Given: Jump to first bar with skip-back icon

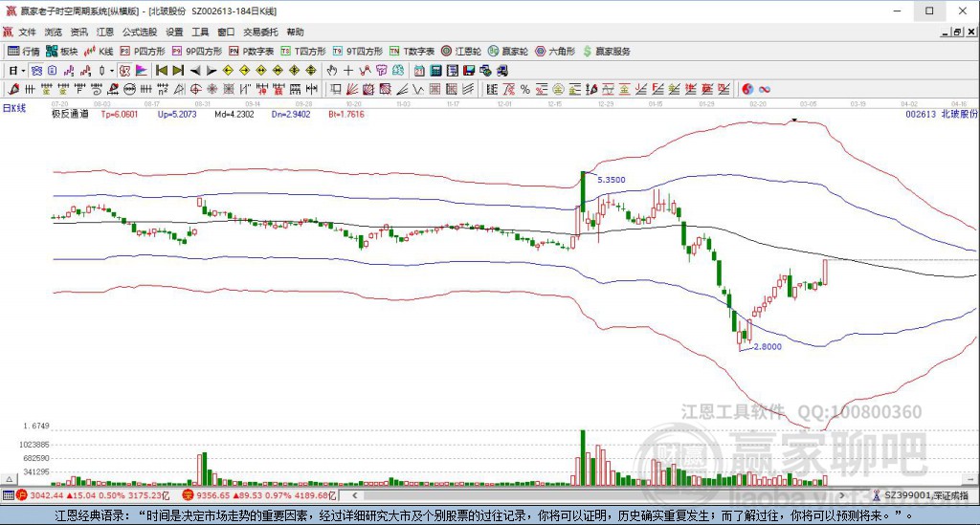Looking at the screenshot, I should pyautogui.click(x=161, y=70).
